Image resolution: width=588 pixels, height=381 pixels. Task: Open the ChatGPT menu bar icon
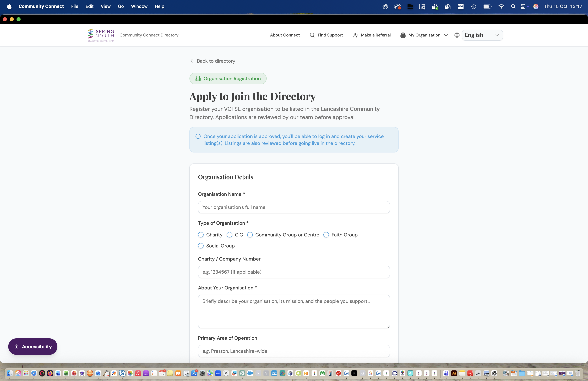(385, 6)
